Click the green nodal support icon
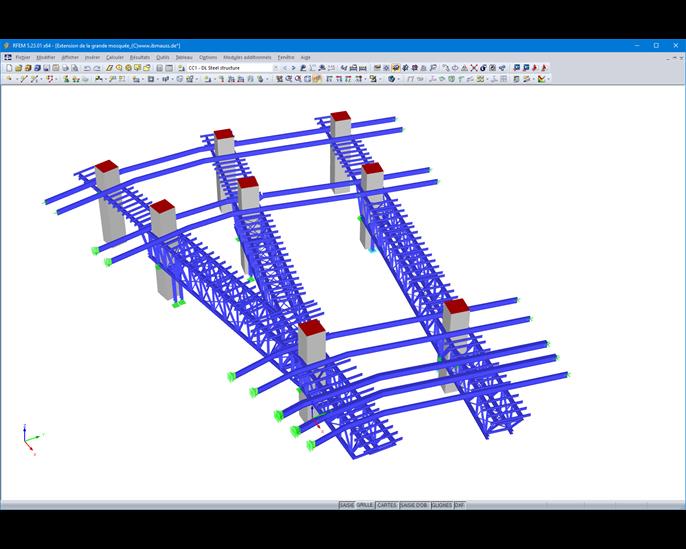 (x=66, y=79)
